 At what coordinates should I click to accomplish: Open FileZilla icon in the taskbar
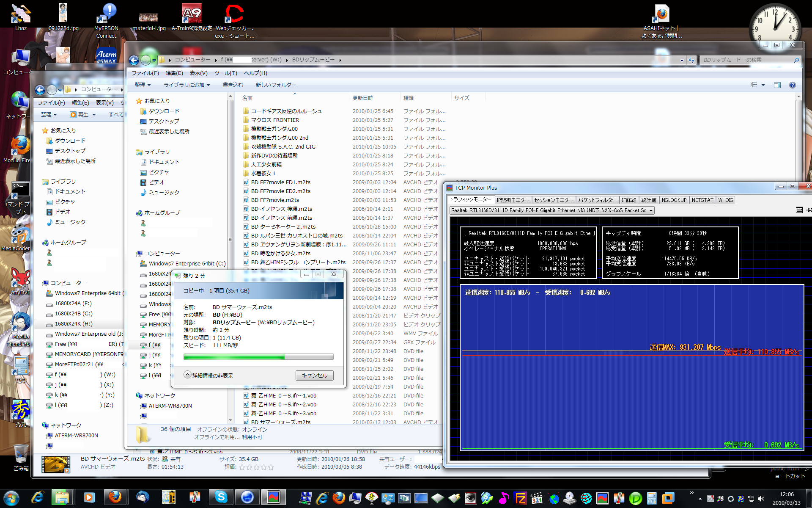(520, 498)
